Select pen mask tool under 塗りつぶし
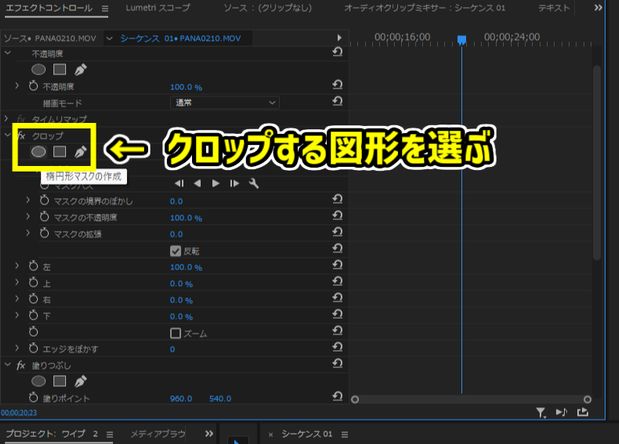 click(81, 381)
